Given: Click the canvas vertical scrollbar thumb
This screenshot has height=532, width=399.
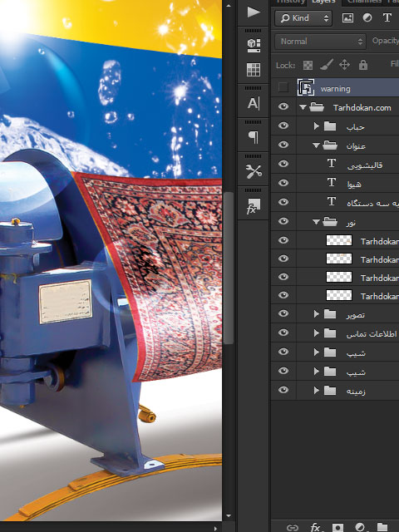Looking at the screenshot, I should (x=229, y=268).
